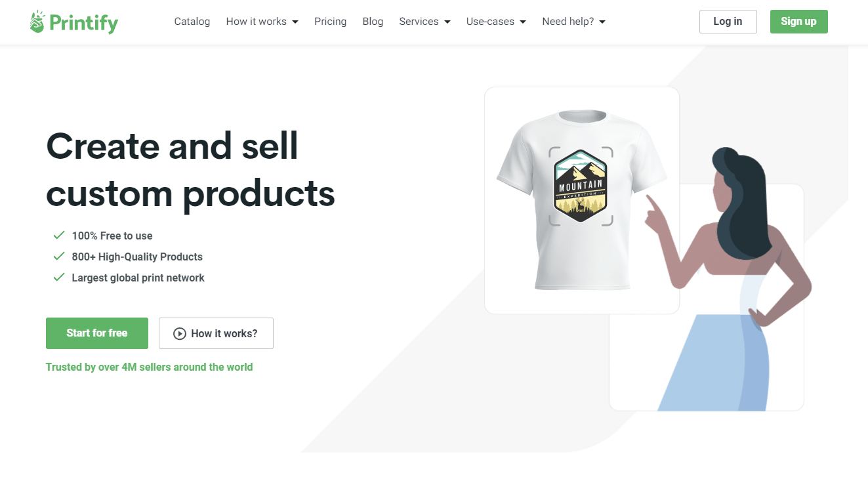868x477 pixels.
Task: Click Trusted by over 4M sellers text
Action: [149, 367]
